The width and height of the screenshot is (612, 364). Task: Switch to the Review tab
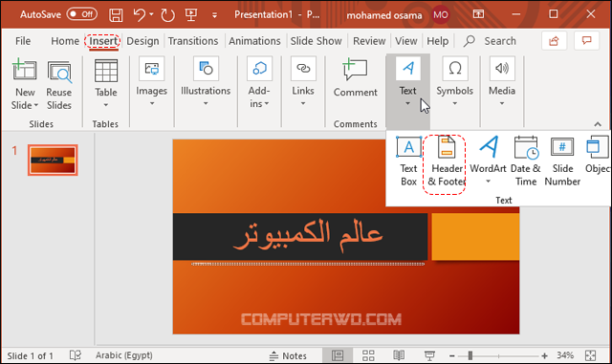(369, 41)
